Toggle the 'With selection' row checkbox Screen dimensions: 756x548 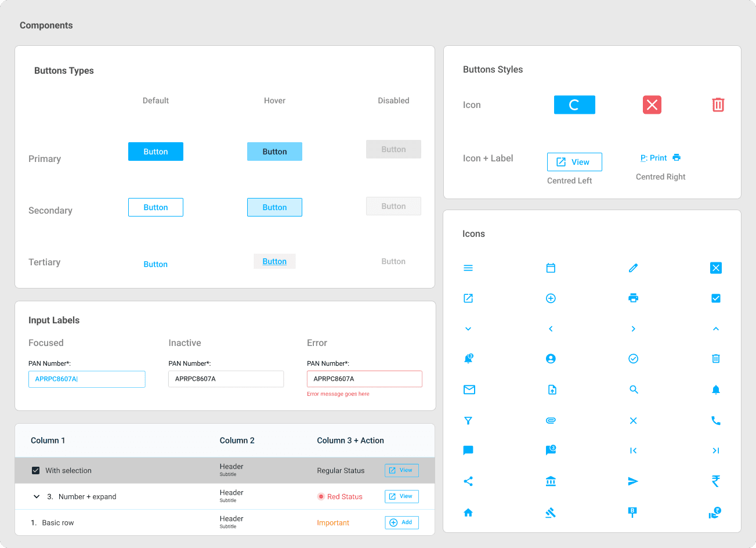pyautogui.click(x=35, y=470)
